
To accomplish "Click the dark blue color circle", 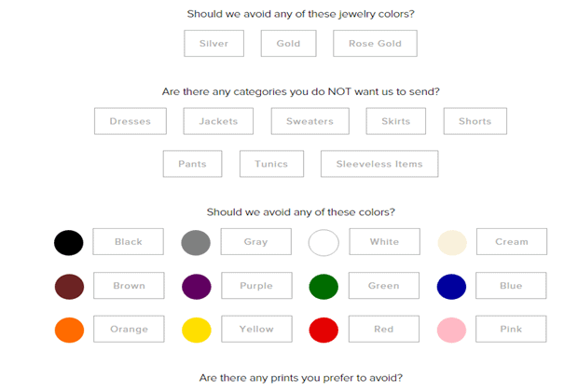I will (451, 286).
